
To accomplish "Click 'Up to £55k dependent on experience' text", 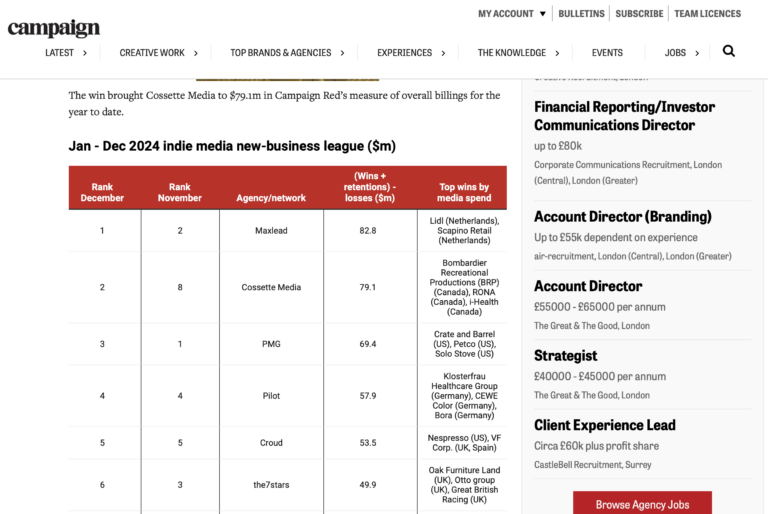I will 616,237.
